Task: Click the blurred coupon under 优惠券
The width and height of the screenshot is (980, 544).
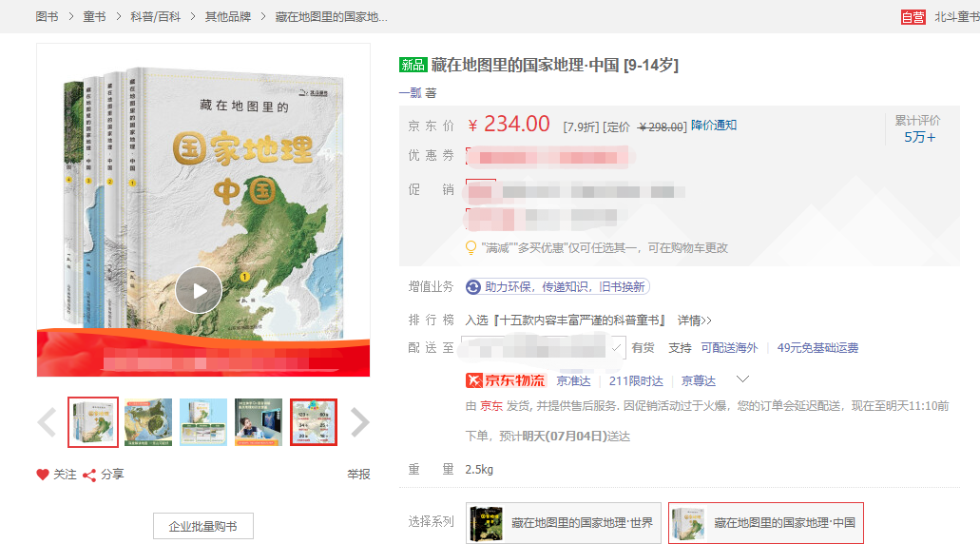Action: [548, 156]
